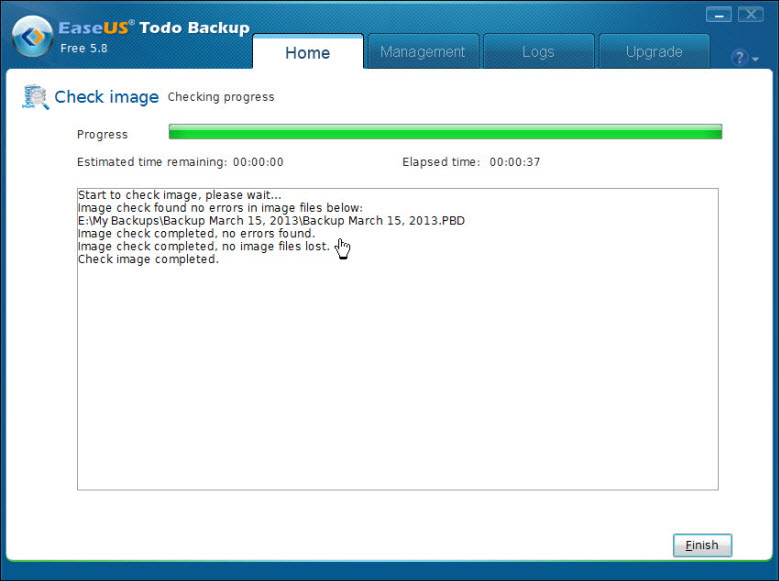Click 'no image files lost.' log line
This screenshot has width=779, height=581.
(x=204, y=247)
